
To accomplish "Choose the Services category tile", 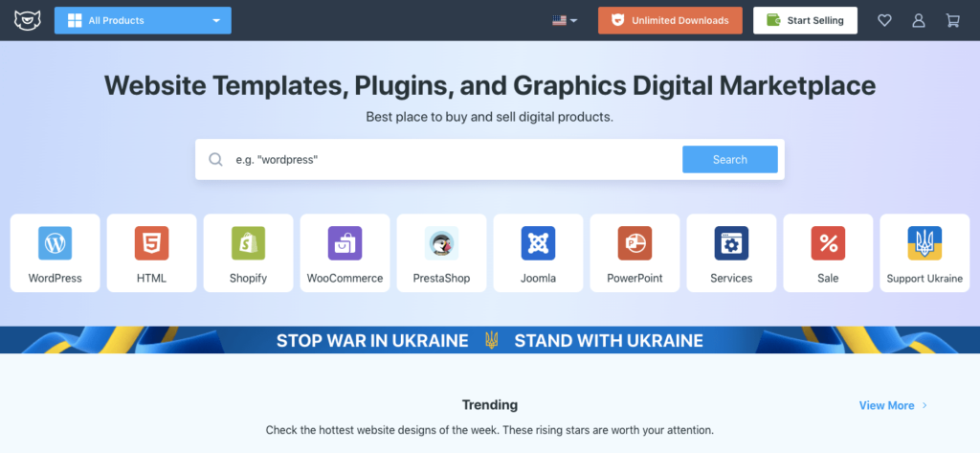I will tap(731, 253).
